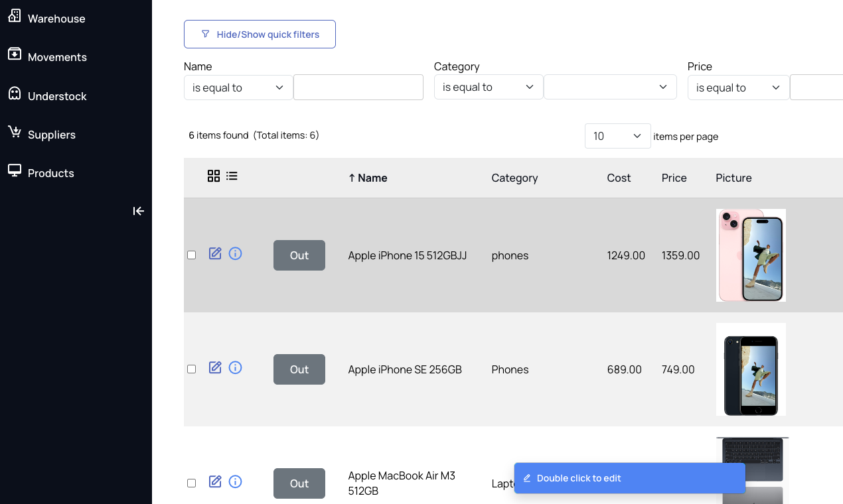The height and width of the screenshot is (504, 843).
Task: Click the Name filter text field
Action: (x=358, y=88)
